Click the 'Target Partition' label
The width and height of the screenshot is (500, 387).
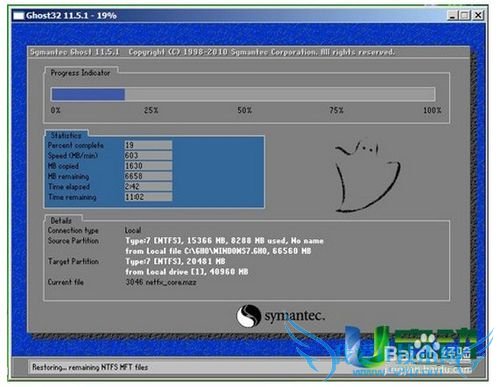[73, 261]
